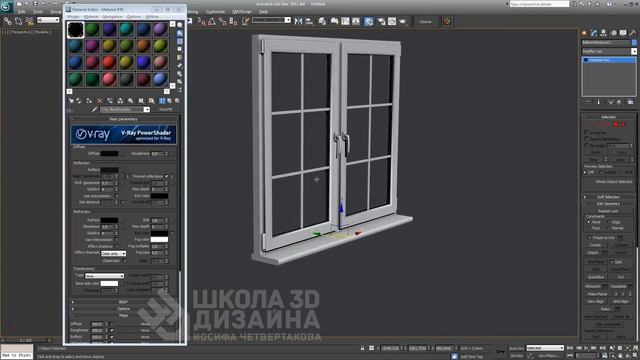Screen dimensions: 640x360
Task: Enable Ignore Backfacing checkbox
Action: point(587,139)
